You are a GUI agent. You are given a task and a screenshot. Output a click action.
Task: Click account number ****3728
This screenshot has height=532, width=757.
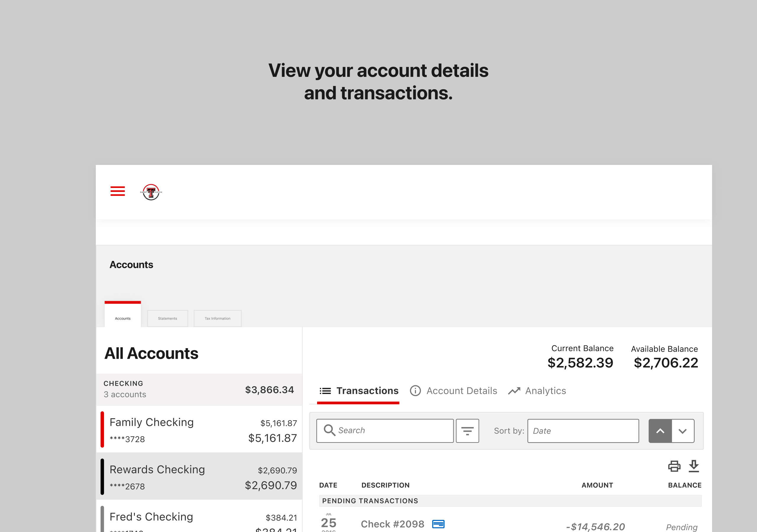click(127, 439)
